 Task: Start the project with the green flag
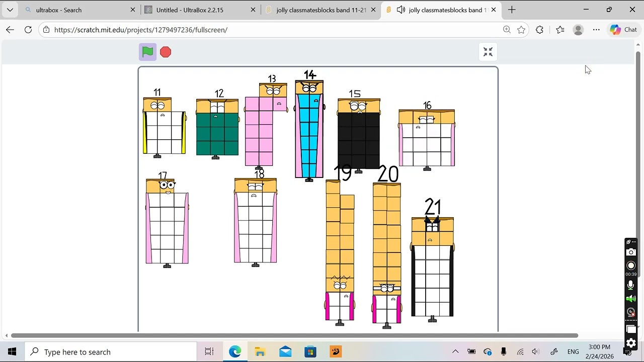tap(147, 52)
